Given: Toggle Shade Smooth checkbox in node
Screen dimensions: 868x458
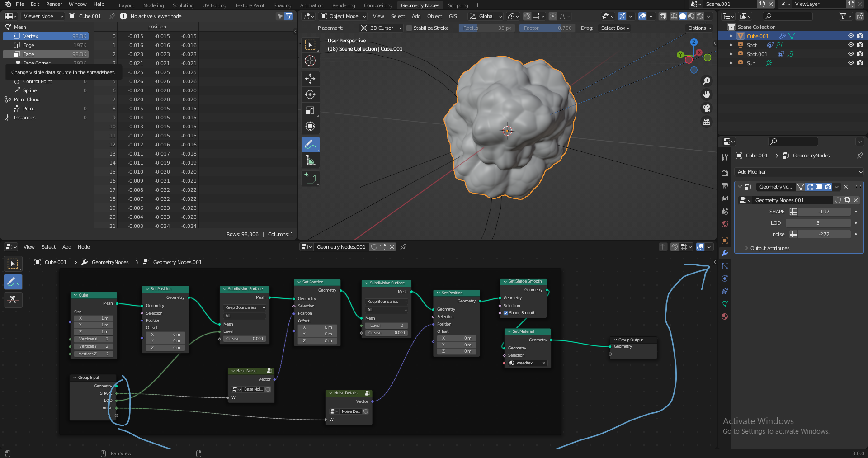Looking at the screenshot, I should click(506, 313).
